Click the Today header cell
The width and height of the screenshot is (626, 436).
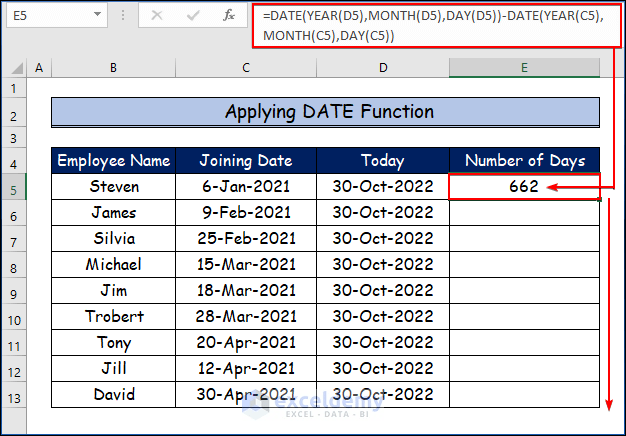[x=383, y=161]
